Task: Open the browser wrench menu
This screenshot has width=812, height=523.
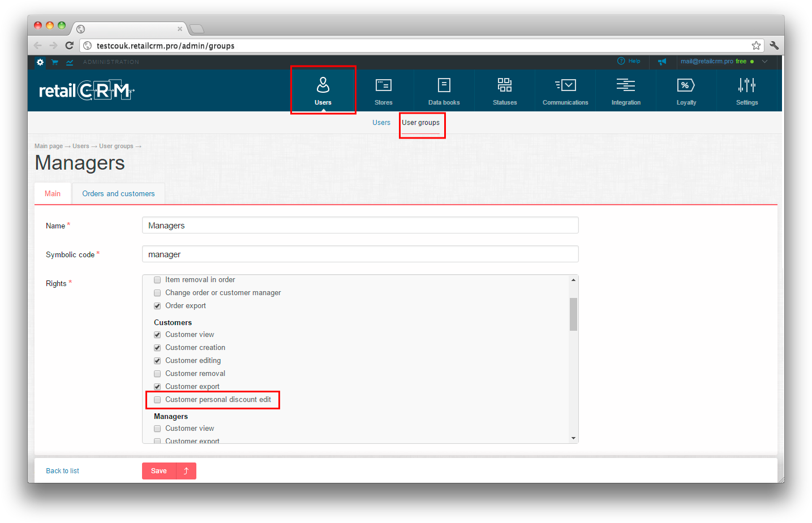Action: 774,45
